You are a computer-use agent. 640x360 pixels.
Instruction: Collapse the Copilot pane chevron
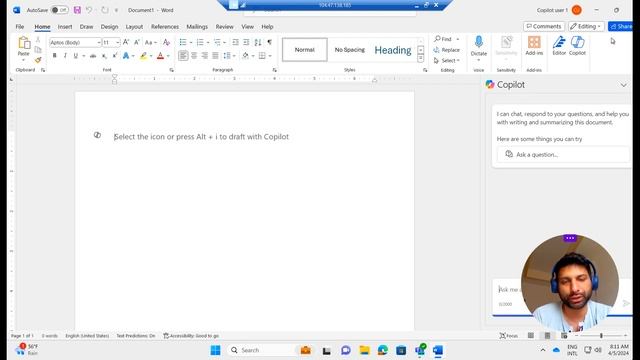(623, 85)
